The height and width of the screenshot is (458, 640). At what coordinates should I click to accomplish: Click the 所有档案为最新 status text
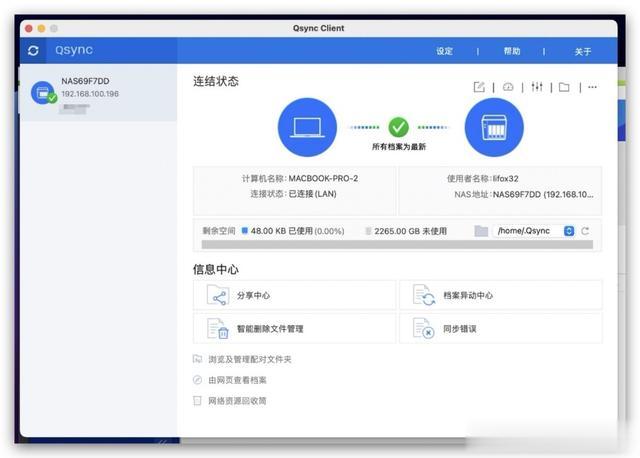[399, 147]
